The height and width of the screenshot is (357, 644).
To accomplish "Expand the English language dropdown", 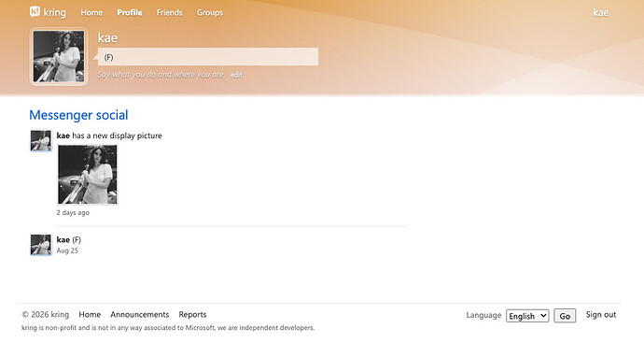I will pyautogui.click(x=527, y=316).
